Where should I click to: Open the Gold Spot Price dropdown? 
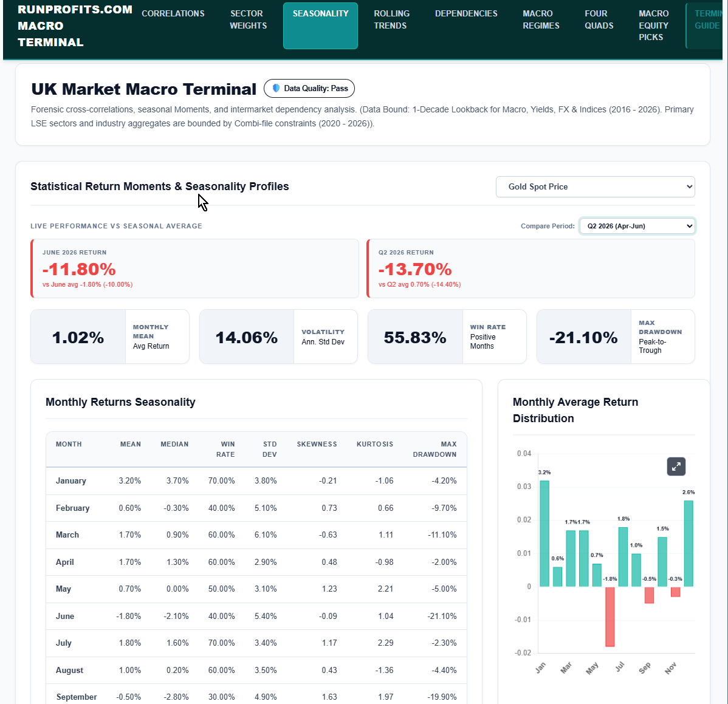pyautogui.click(x=595, y=186)
